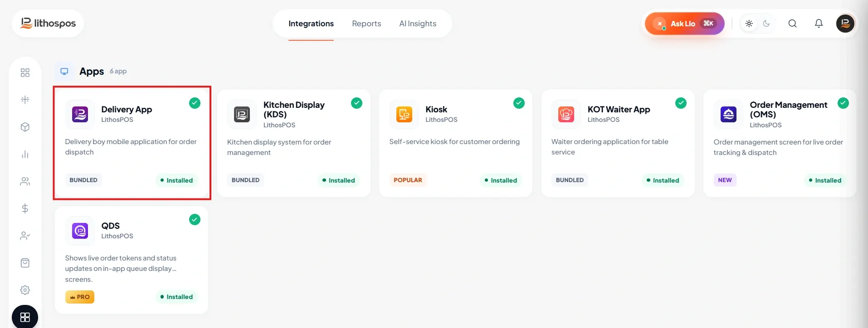Image resolution: width=868 pixels, height=328 pixels.
Task: Open the QDS title
Action: (110, 226)
